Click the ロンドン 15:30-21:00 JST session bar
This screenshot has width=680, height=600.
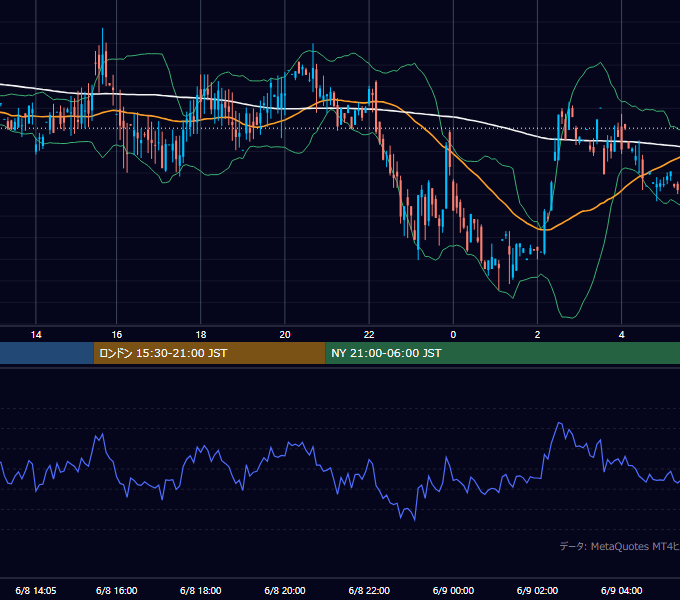(x=209, y=353)
